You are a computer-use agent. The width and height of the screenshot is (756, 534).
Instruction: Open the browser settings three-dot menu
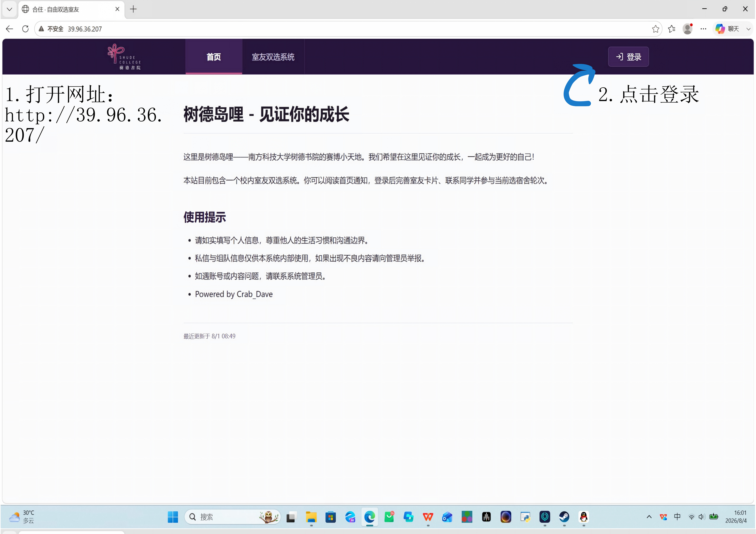[703, 29]
